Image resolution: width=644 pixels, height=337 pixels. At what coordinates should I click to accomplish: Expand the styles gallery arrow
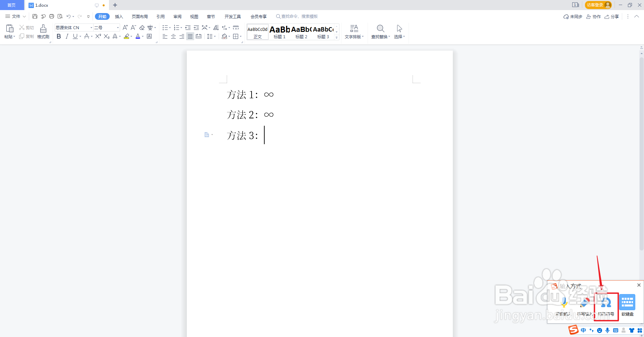pyautogui.click(x=337, y=38)
